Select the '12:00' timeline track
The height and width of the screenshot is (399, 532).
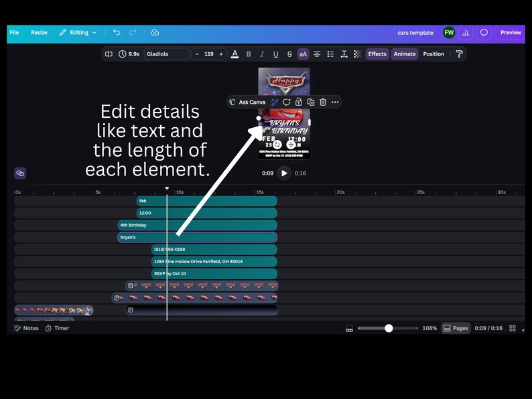(206, 213)
